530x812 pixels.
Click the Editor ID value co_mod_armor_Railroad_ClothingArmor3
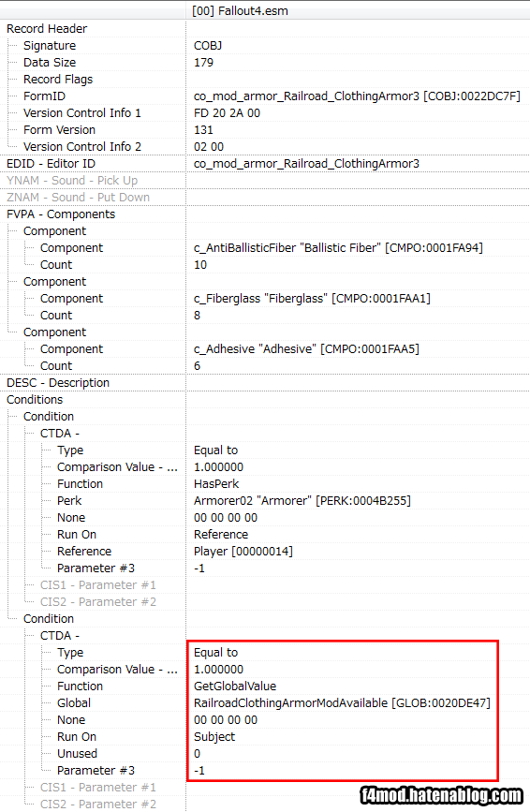click(306, 164)
